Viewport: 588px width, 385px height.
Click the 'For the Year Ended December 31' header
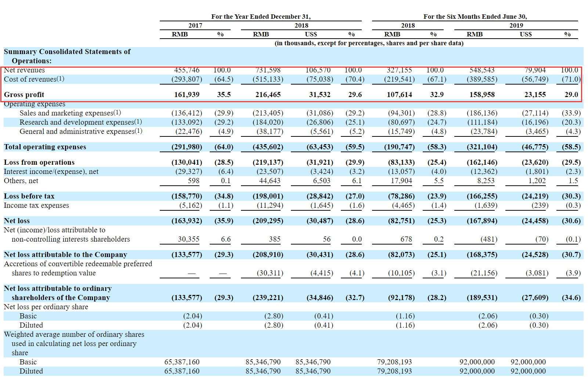tap(261, 17)
